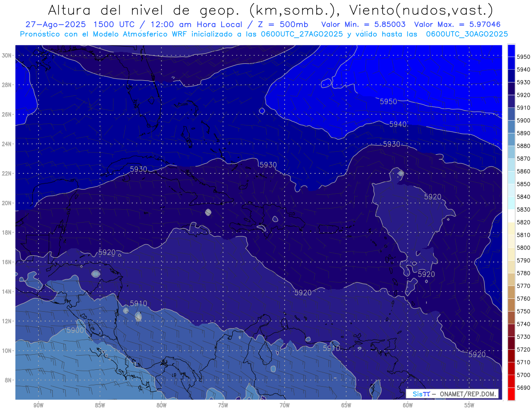Click the 5720 value in color legend
This screenshot has height=411, width=532.
pos(524,349)
